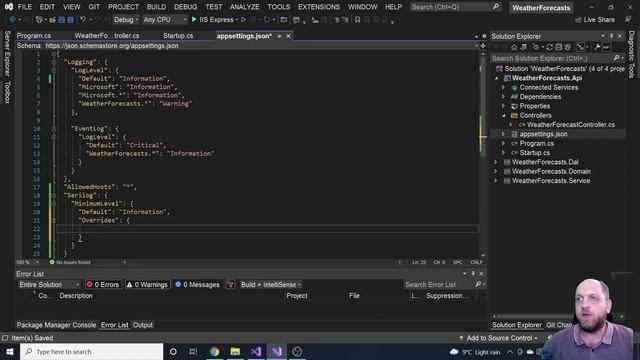
Task: Switch to the Startup.cs tab
Action: [178, 36]
